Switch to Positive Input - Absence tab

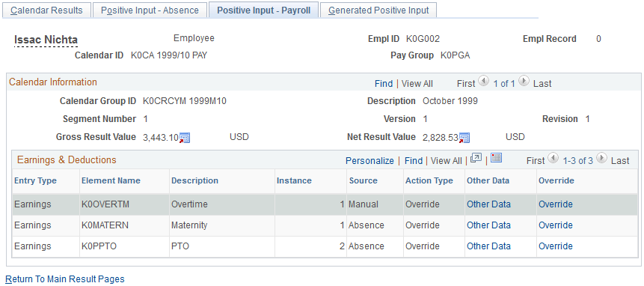pyautogui.click(x=150, y=10)
